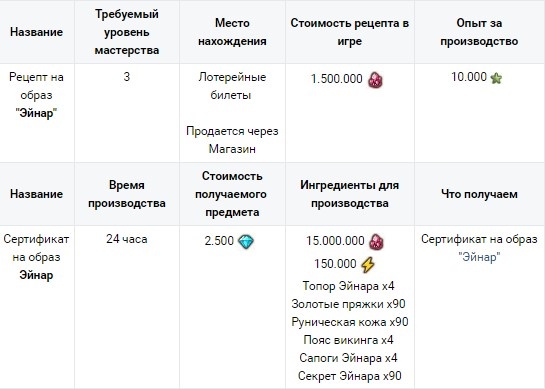The image size is (545, 389).
Task: Select the "Золотые пряжки x90" ingredient
Action: 349,304
